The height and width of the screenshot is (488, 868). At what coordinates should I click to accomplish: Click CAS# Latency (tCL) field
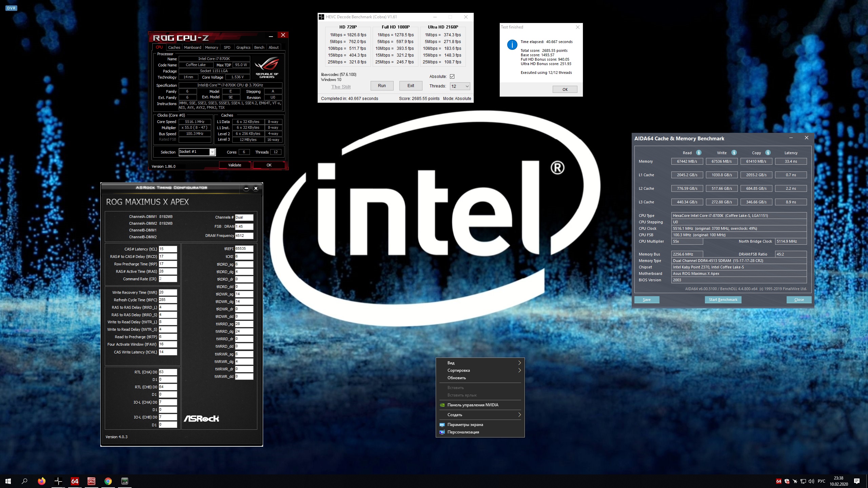point(168,249)
